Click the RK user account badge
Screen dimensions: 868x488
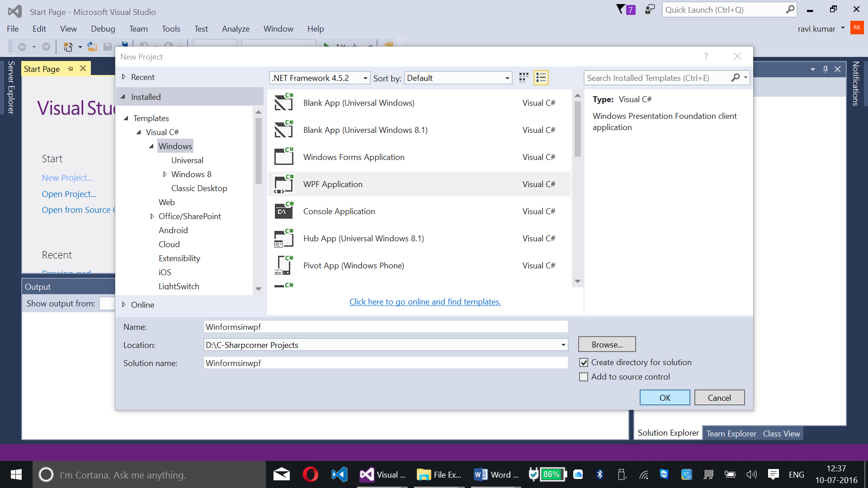click(x=857, y=28)
